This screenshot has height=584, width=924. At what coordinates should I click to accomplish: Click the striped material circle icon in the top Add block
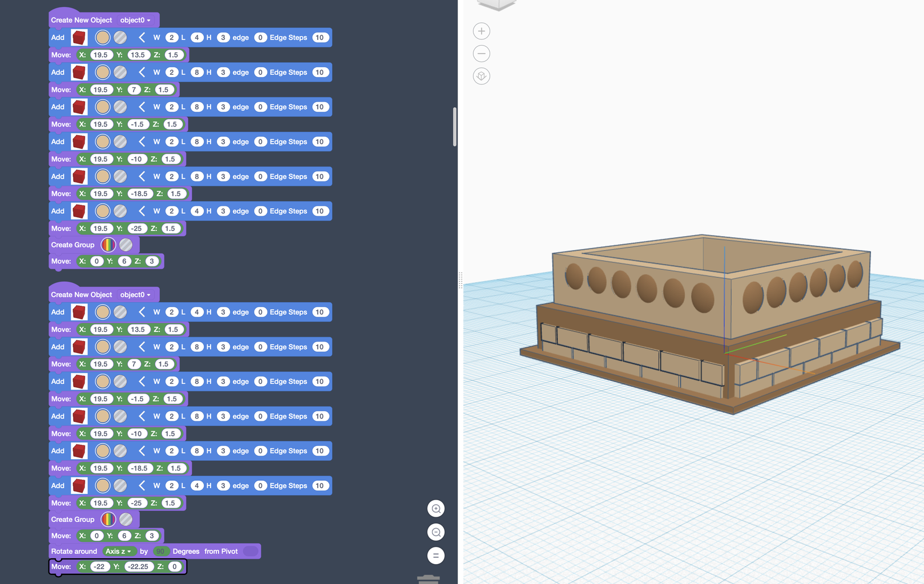click(x=120, y=37)
